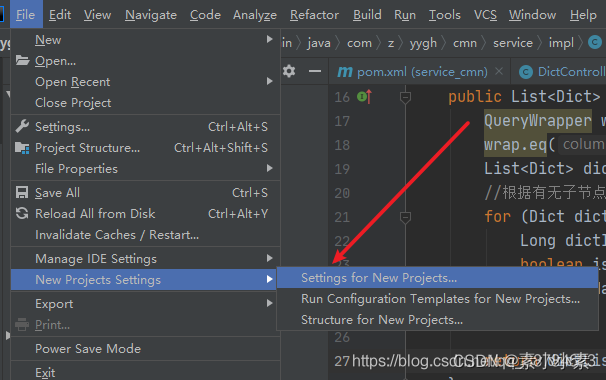
Task: Click the printer icon next to Print
Action: [22, 324]
